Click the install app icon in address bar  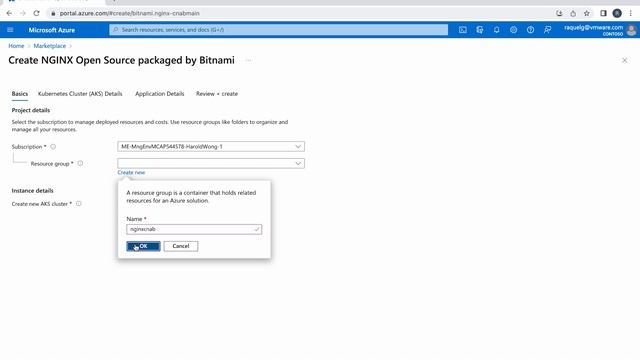coord(559,13)
